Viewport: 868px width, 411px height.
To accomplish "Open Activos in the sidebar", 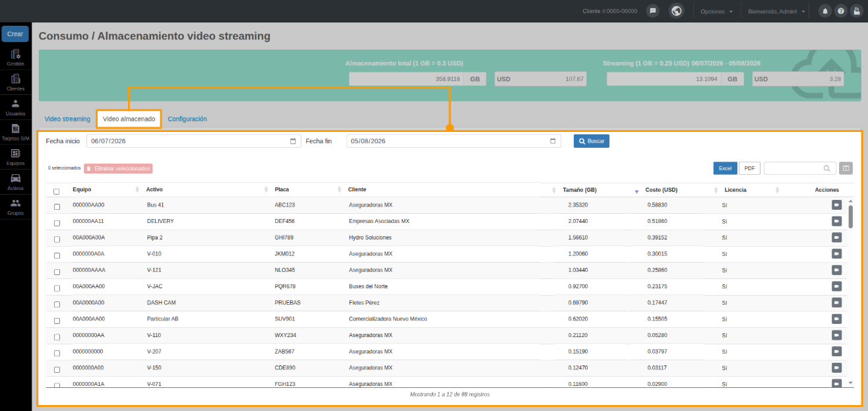I will click(x=16, y=182).
